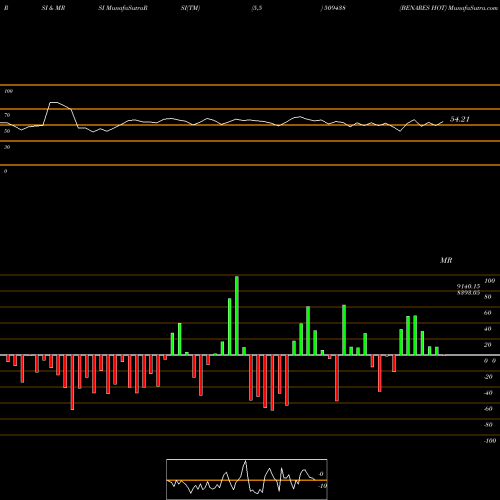
Task: Click the '(5,5' parameter text in header
Action: 257,8
